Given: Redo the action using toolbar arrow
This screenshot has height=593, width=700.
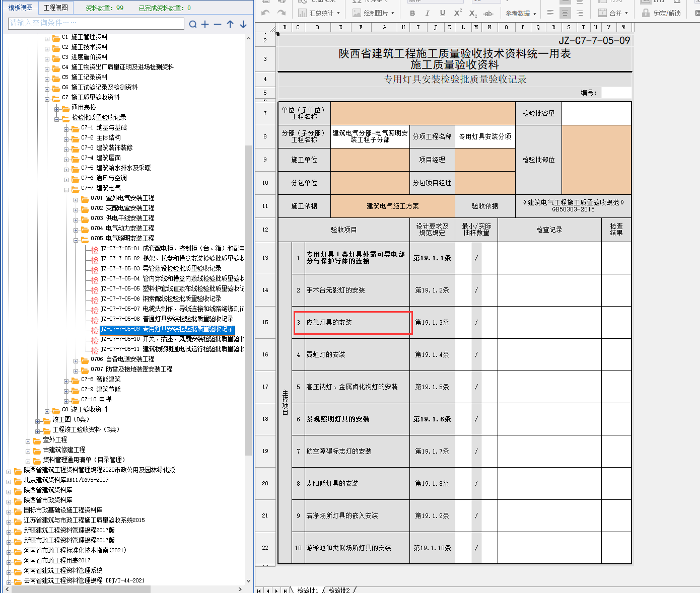Looking at the screenshot, I should coord(282,13).
